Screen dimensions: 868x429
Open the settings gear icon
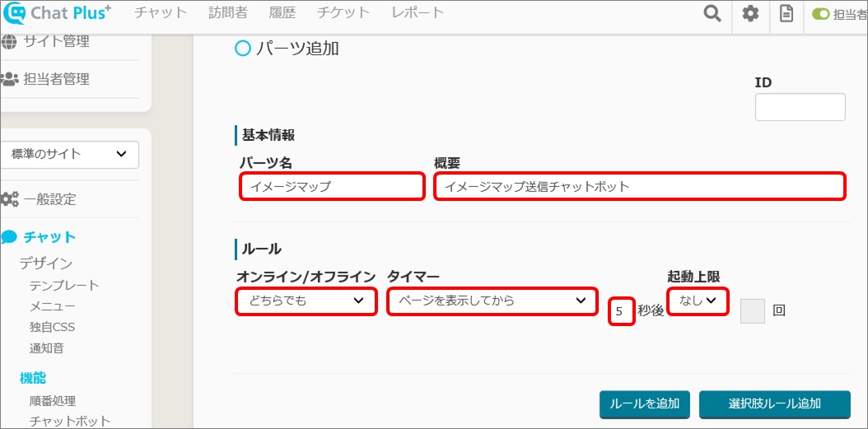[x=750, y=13]
